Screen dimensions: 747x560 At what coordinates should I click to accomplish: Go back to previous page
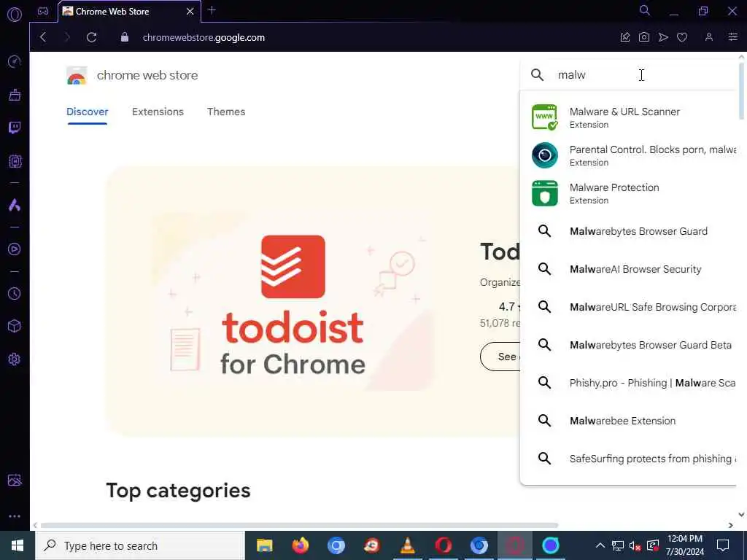point(43,37)
